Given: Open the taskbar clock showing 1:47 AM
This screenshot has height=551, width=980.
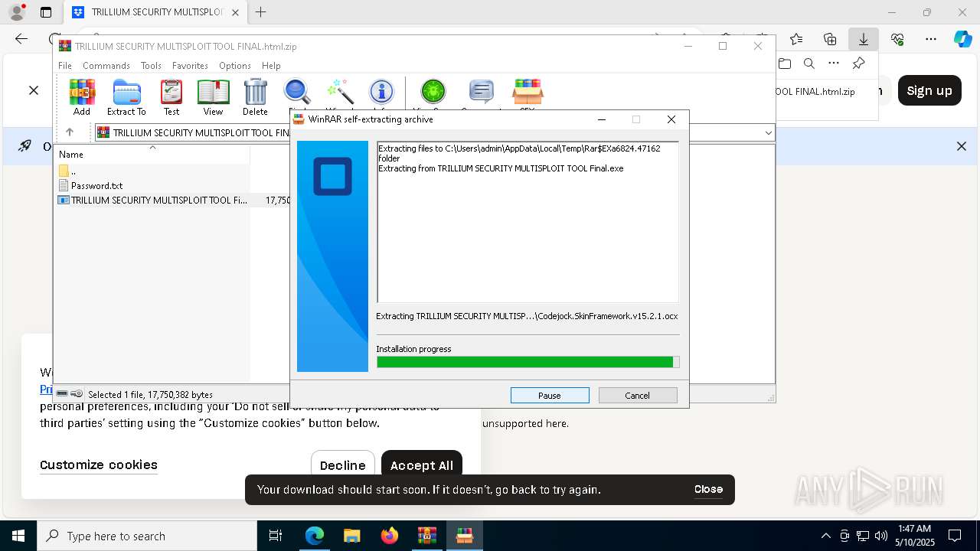Looking at the screenshot, I should (x=914, y=536).
